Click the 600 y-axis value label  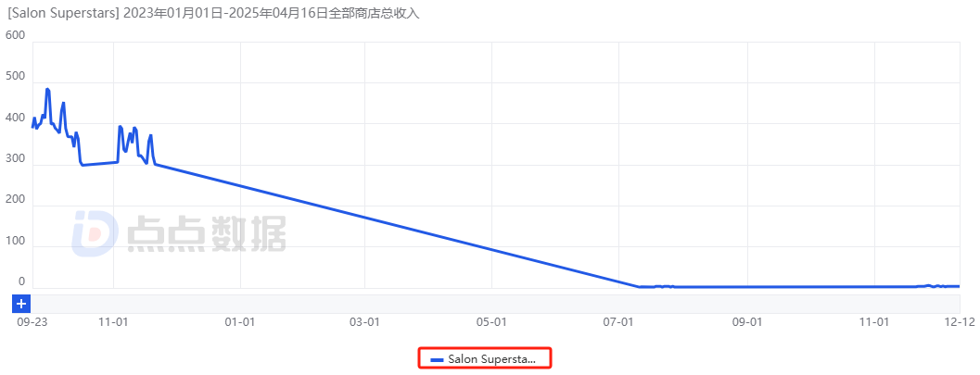15,35
